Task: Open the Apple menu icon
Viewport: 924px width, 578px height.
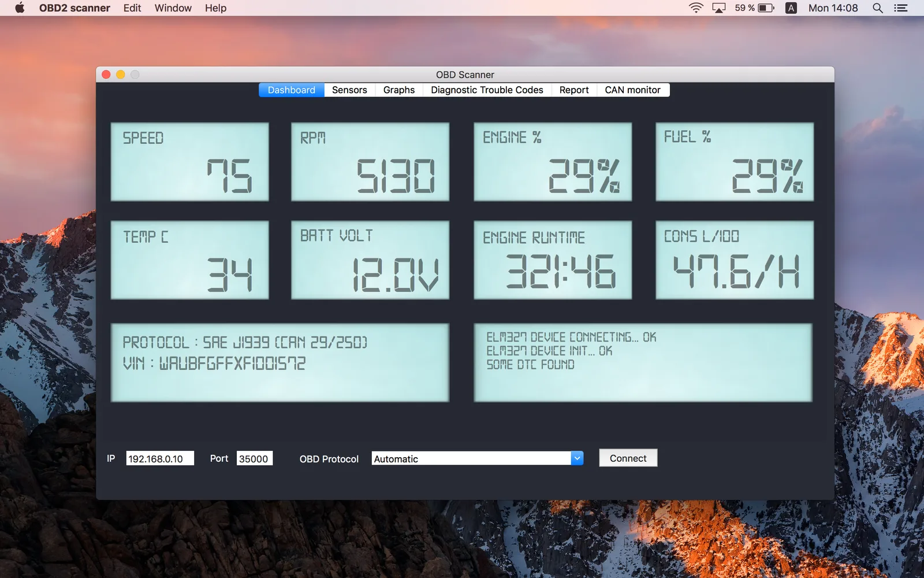Action: point(20,8)
